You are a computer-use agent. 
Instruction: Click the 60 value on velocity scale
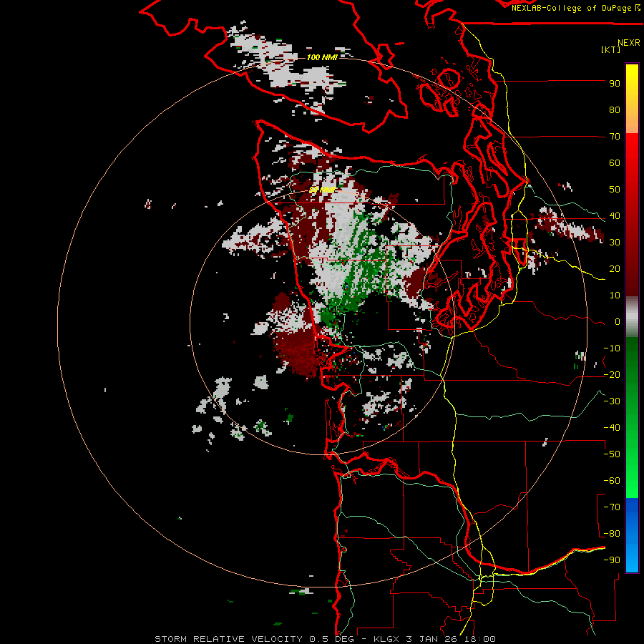click(615, 162)
